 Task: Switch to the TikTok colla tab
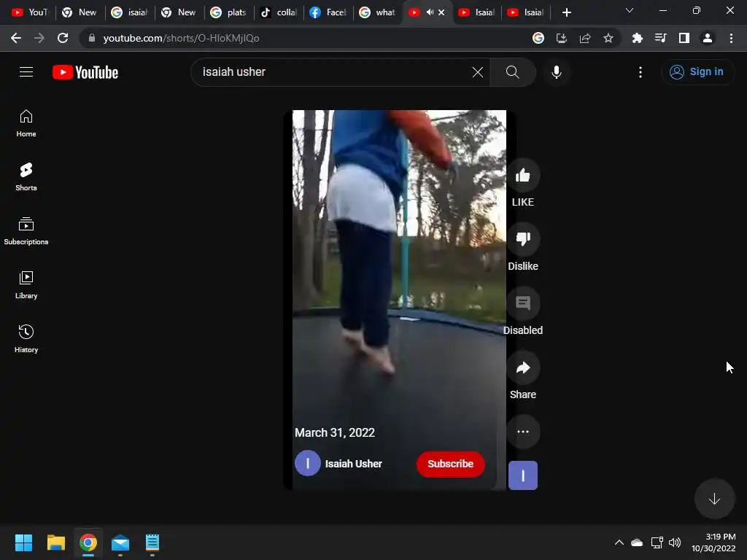coord(279,12)
